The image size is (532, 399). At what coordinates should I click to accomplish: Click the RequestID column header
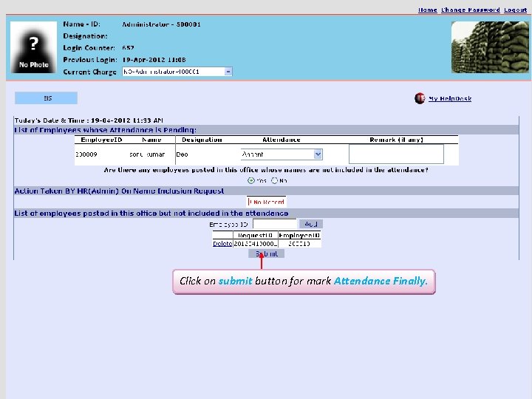pos(255,235)
